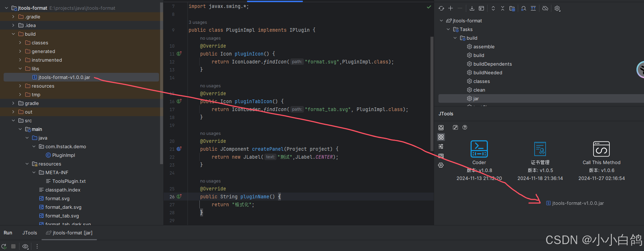Switch to the Run tab
644x251 pixels.
(x=8, y=233)
